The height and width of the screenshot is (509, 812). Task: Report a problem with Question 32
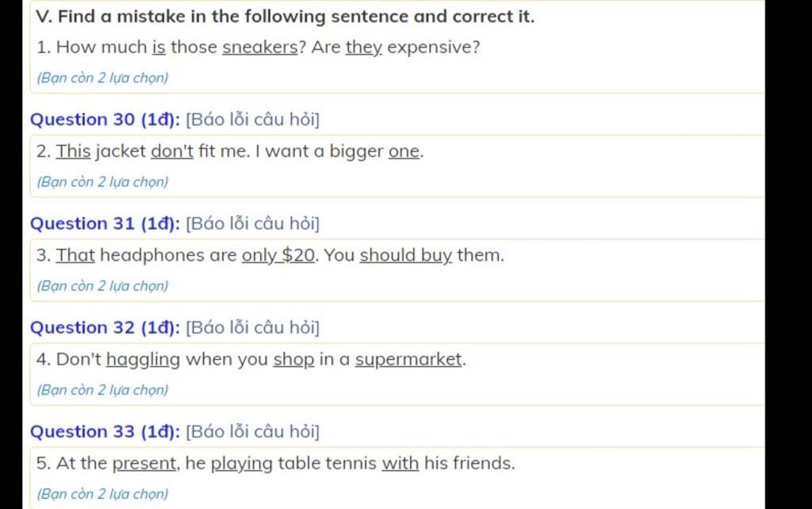pos(253,327)
